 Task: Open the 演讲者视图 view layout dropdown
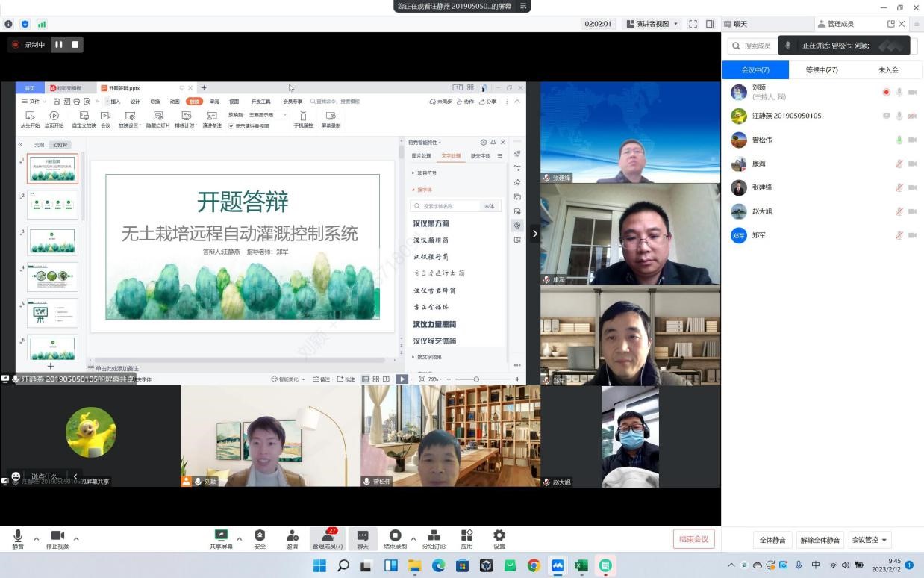[652, 24]
